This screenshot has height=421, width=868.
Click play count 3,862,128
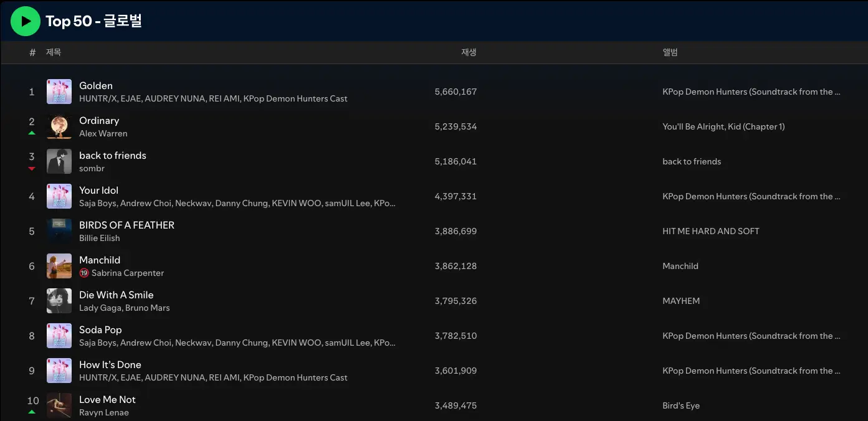pos(455,266)
